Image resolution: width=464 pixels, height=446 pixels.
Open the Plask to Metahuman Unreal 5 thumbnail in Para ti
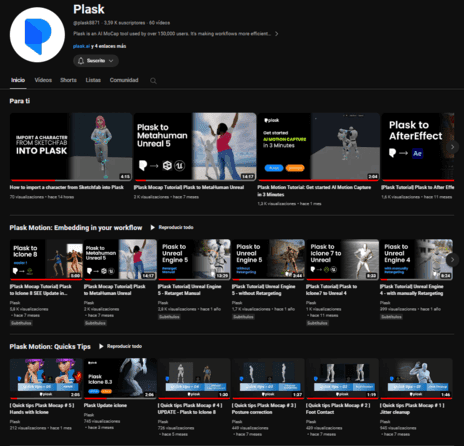point(195,147)
